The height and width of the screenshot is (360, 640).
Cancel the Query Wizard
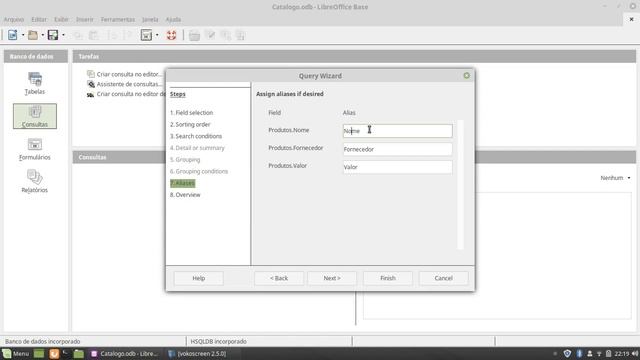pos(444,278)
